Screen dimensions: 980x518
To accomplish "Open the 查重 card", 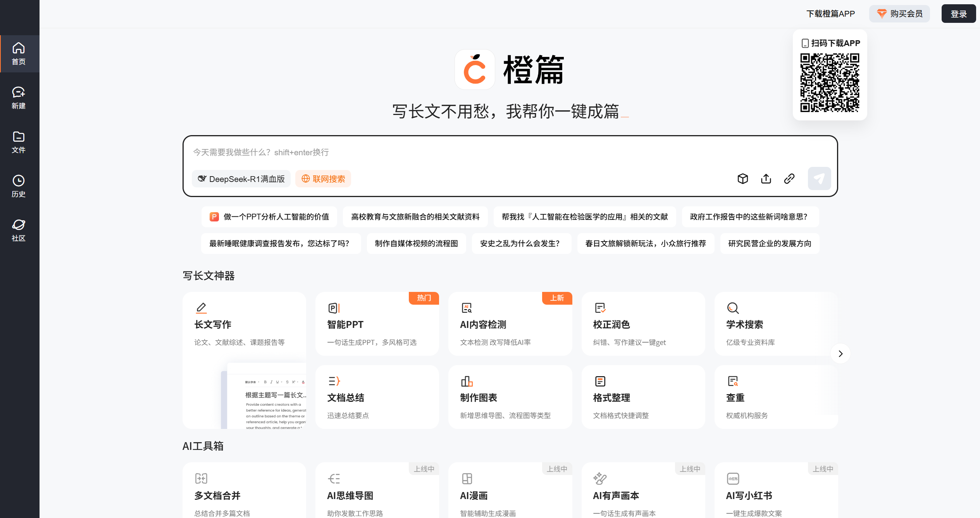I will (x=776, y=397).
